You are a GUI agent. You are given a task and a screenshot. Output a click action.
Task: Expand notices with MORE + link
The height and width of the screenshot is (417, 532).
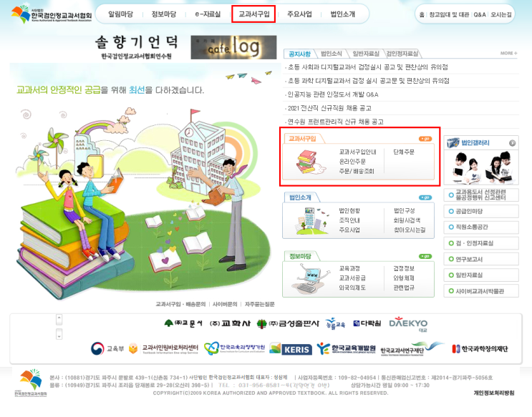508,53
